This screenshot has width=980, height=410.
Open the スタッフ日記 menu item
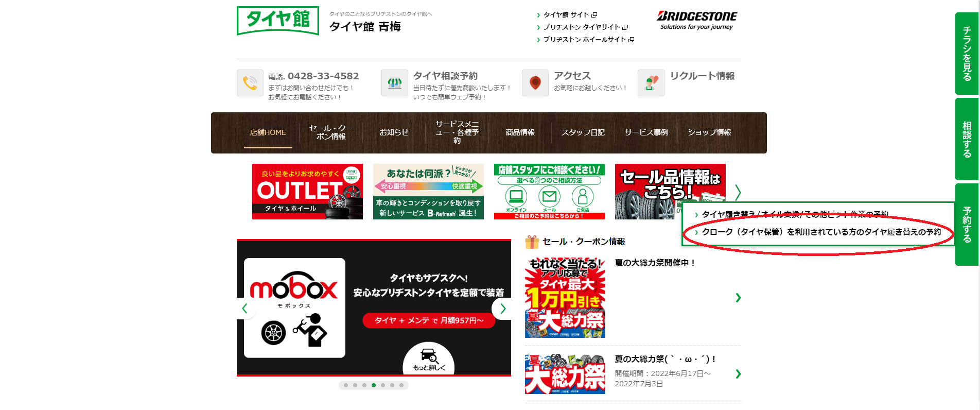pyautogui.click(x=583, y=132)
